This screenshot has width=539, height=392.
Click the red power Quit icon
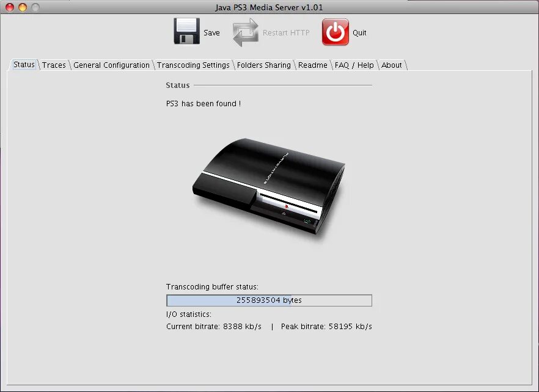coord(335,32)
